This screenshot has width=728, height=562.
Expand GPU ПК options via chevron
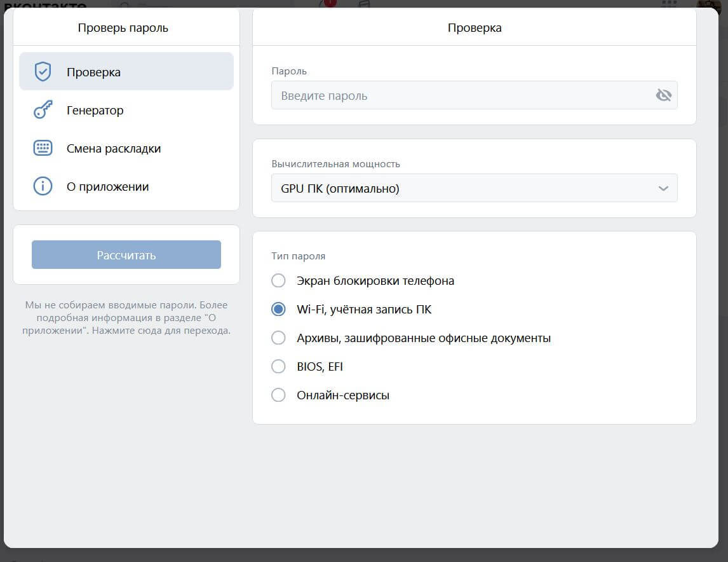[663, 188]
